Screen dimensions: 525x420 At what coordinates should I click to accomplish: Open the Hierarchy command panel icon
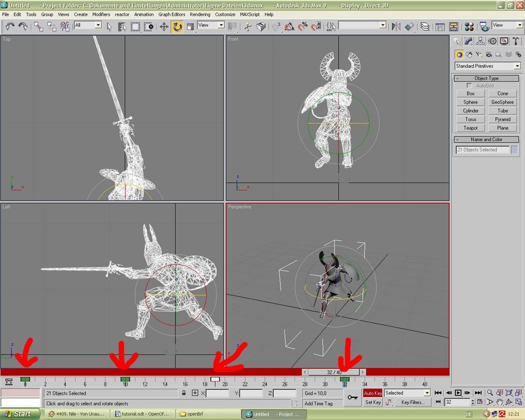[x=480, y=41]
